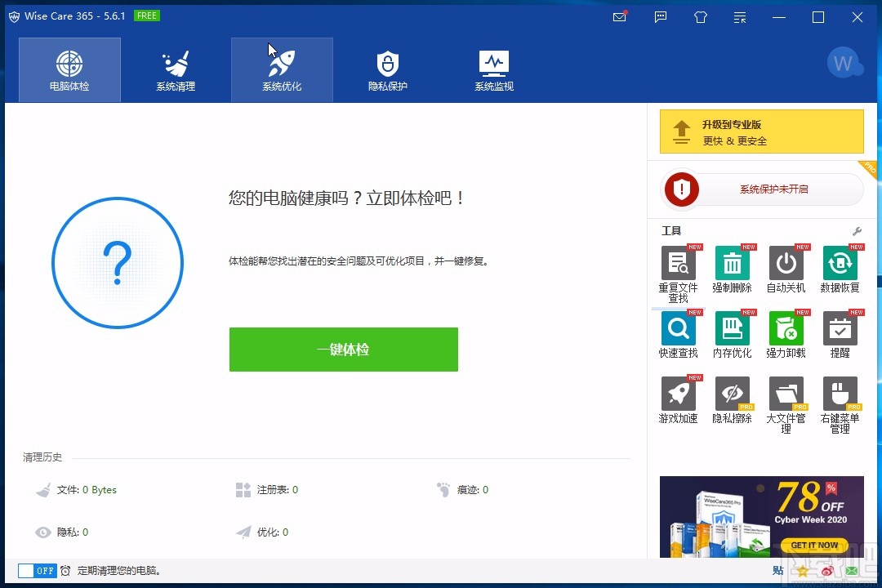Go to 隐私保护 tab
Viewport: 882px width, 588px height.
(388, 69)
